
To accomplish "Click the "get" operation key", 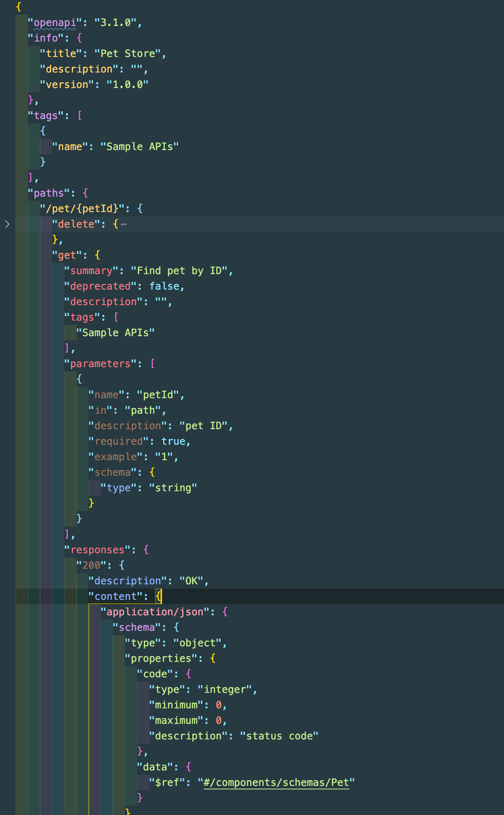I will point(67,255).
